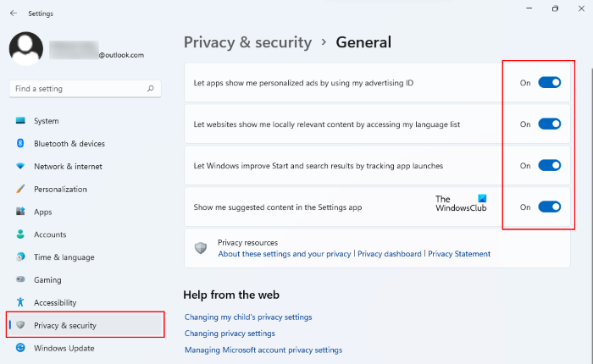Disable the personalized ads advertising ID toggle
This screenshot has width=593, height=364.
click(550, 83)
